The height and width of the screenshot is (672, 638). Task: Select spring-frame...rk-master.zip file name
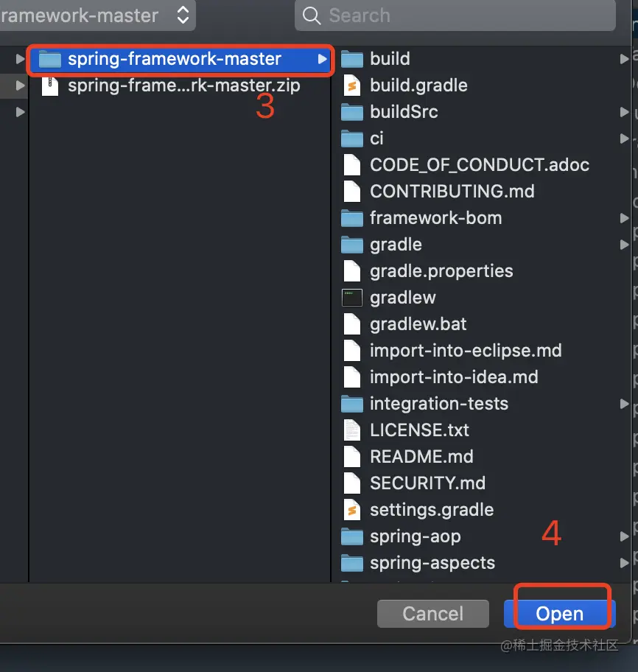[184, 85]
